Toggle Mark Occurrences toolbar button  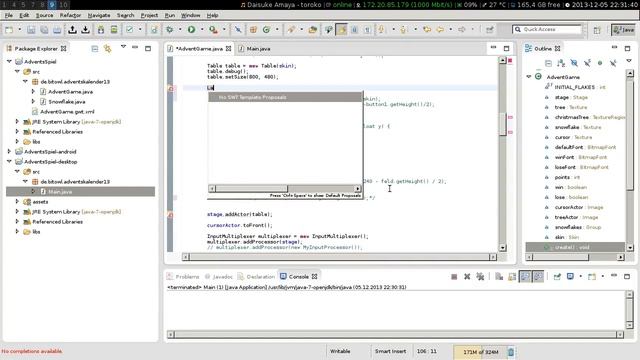pyautogui.click(x=342, y=29)
